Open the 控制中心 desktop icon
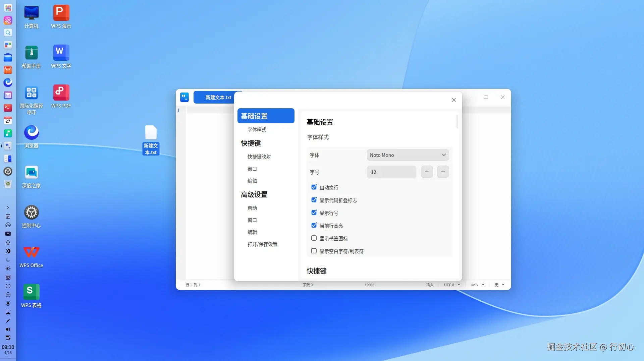 [32, 217]
